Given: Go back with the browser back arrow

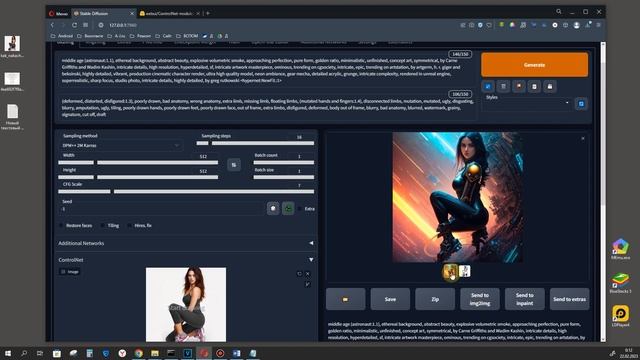Looking at the screenshot, I should point(53,25).
